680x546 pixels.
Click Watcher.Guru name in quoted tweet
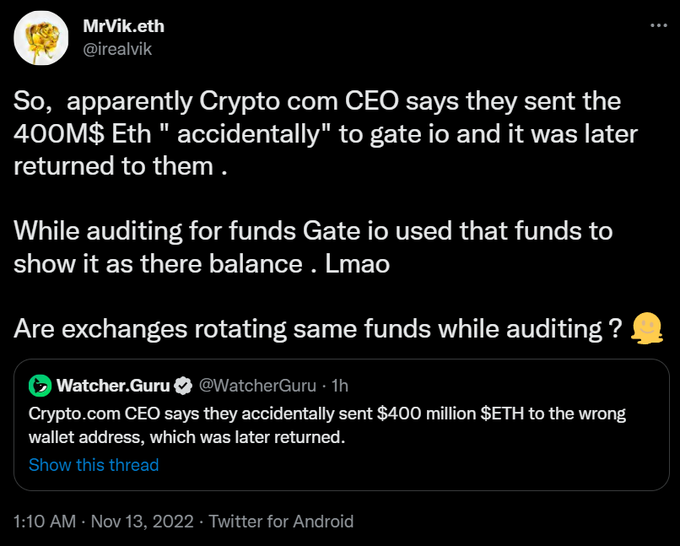coord(113,385)
